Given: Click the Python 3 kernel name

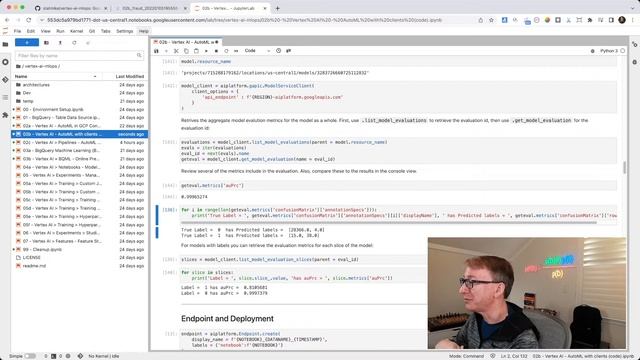Looking at the screenshot, I should tap(609, 51).
